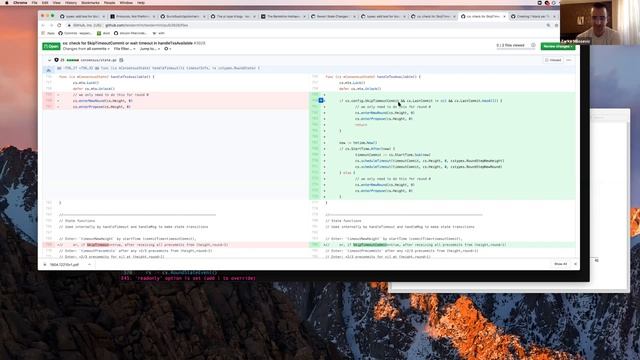Copy the consensus/state.go file path
The image size is (640, 360).
(x=121, y=60)
